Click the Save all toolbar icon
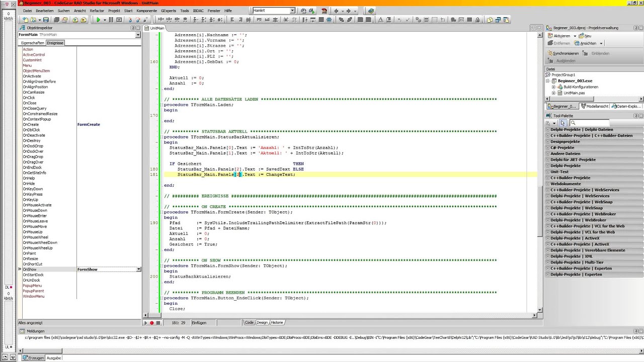The image size is (644, 362). (x=57, y=20)
